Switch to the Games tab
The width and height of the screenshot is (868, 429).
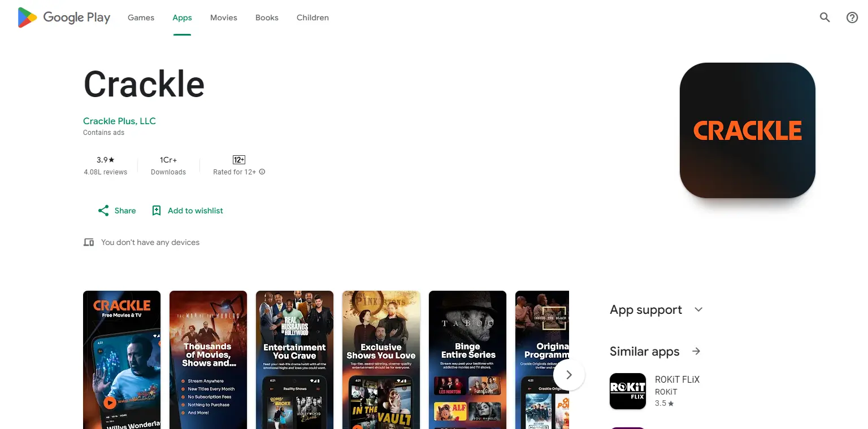(141, 17)
